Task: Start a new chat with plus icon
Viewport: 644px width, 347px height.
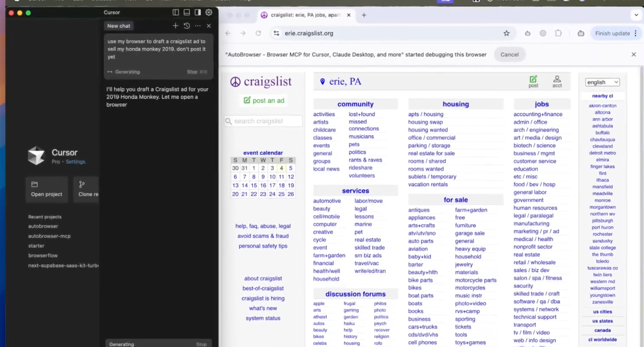Action: click(175, 26)
